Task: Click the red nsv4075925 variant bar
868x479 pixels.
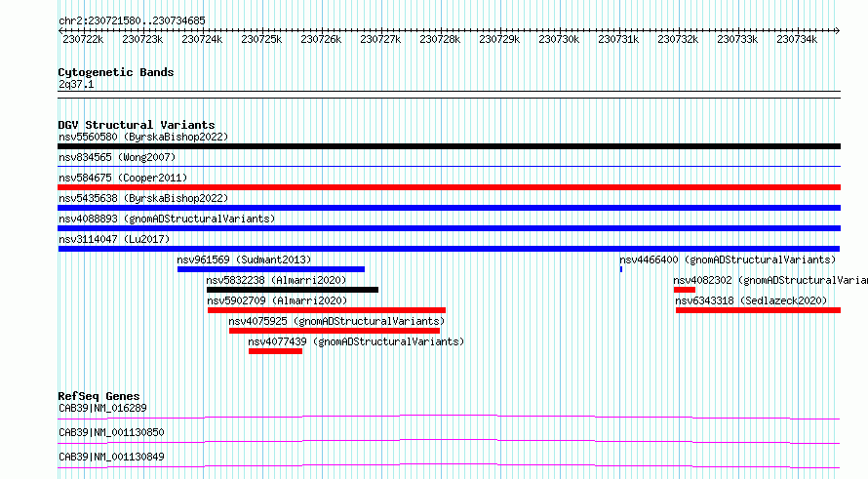Action: pyautogui.click(x=335, y=331)
